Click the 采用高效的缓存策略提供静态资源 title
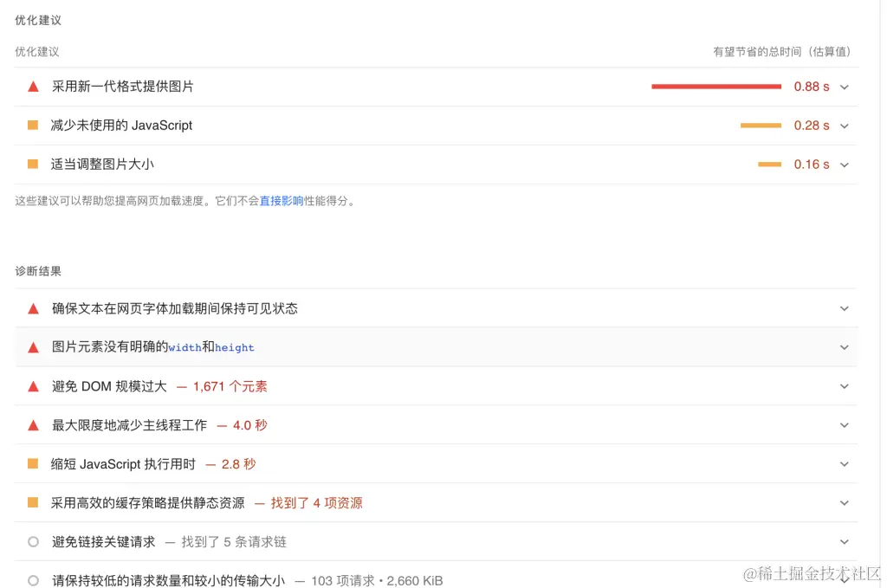Screen dimensions: 887x588 pos(147,503)
